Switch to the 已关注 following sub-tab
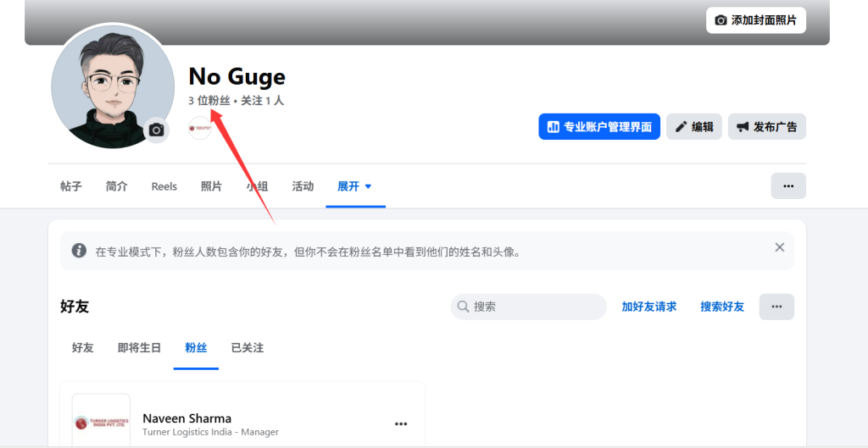Screen dimensions: 868x448 (x=248, y=348)
